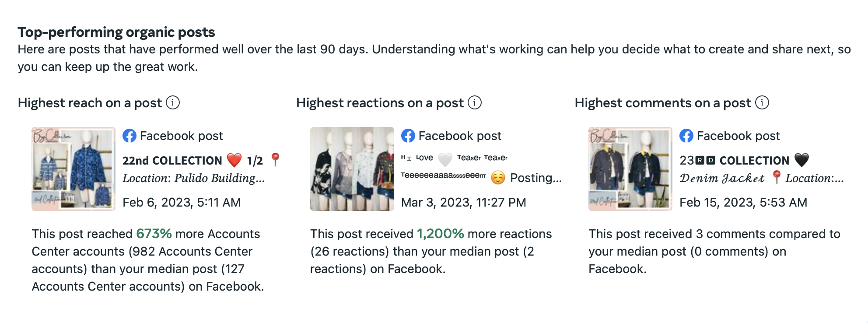Click red heart emoji in 22nd Collection title
Viewport: 868px width, 323px height.
click(x=234, y=160)
